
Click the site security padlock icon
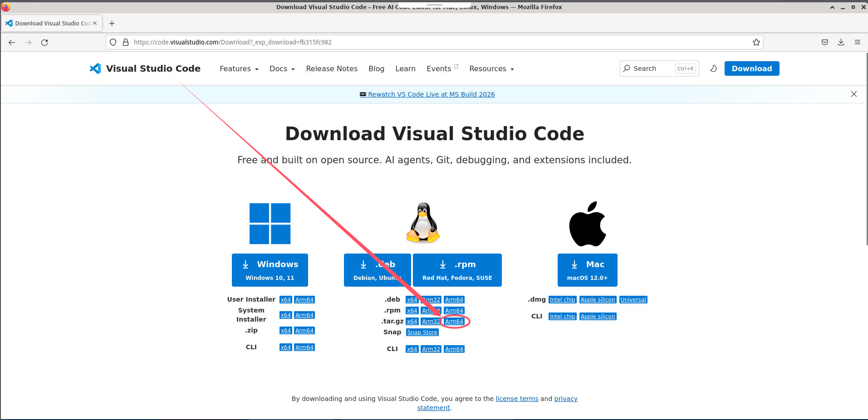(126, 42)
